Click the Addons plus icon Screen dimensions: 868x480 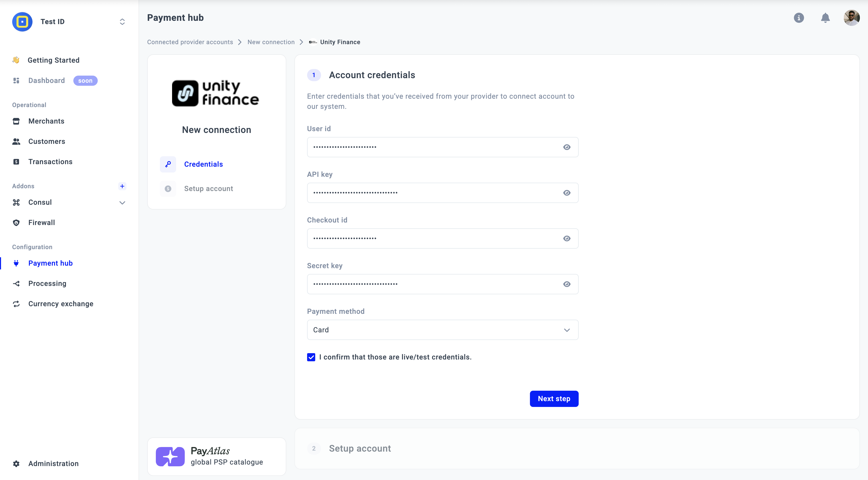(x=122, y=186)
